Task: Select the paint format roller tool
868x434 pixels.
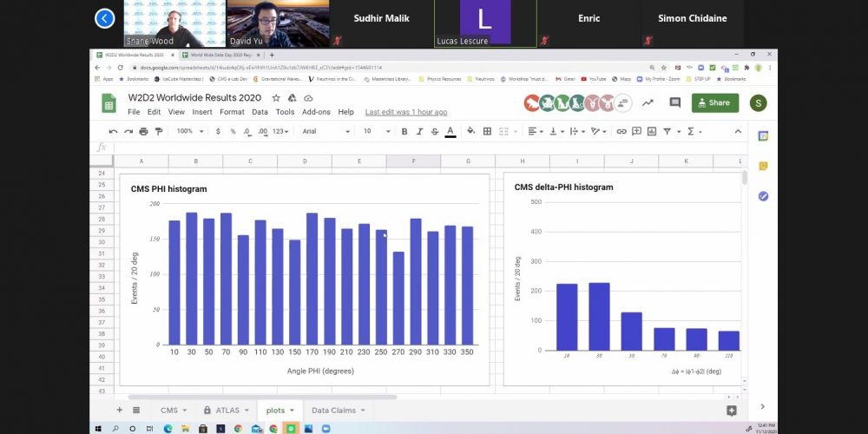Action: tap(158, 131)
